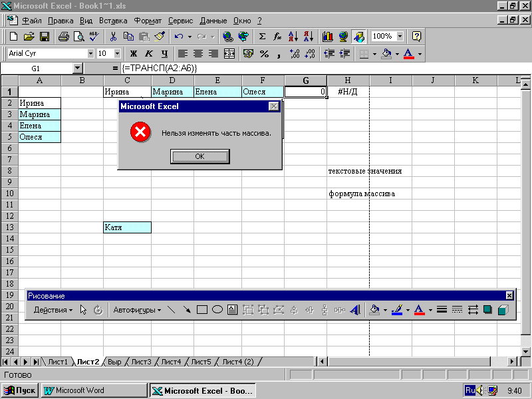Expand the formatting Font Color arrow
Viewport: 532px width, 399px height.
[x=420, y=54]
